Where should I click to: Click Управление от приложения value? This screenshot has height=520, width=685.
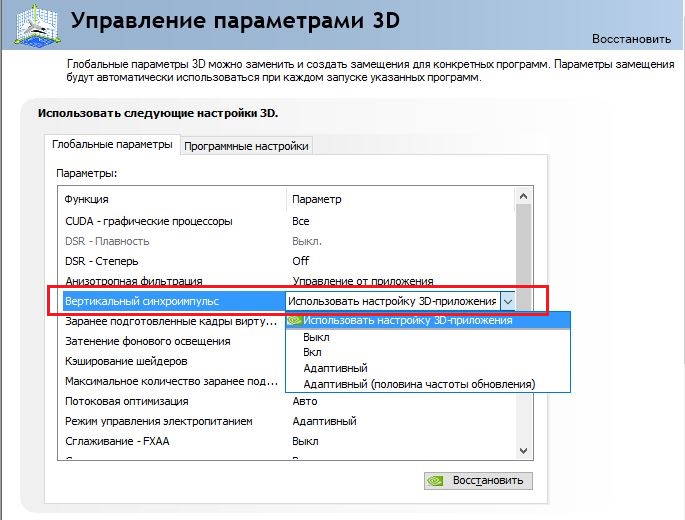363,281
